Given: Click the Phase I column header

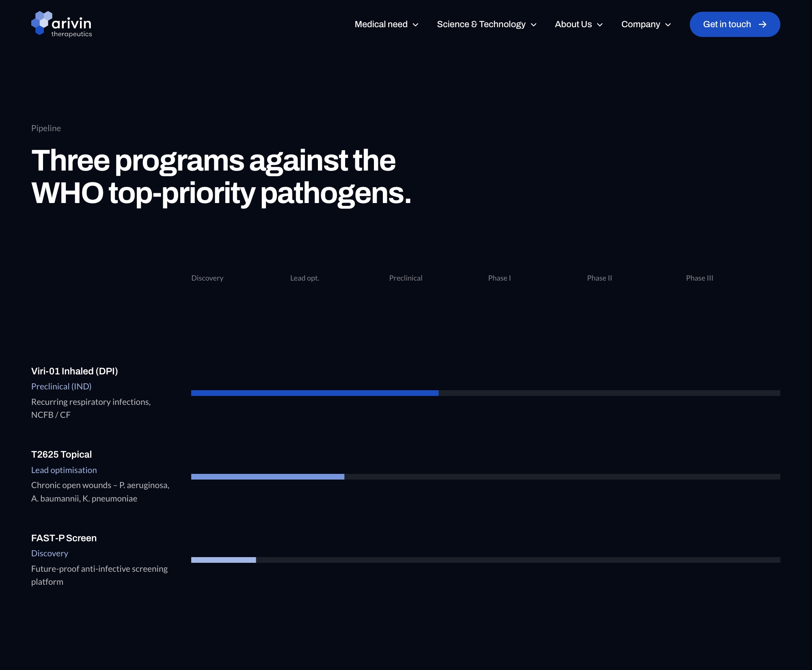Looking at the screenshot, I should (x=499, y=278).
